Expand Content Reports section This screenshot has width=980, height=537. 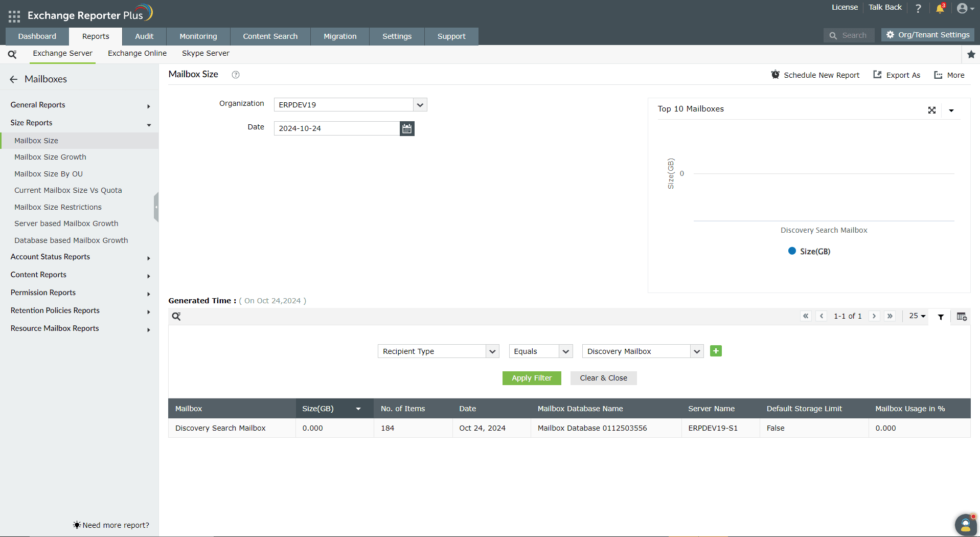[79, 275]
